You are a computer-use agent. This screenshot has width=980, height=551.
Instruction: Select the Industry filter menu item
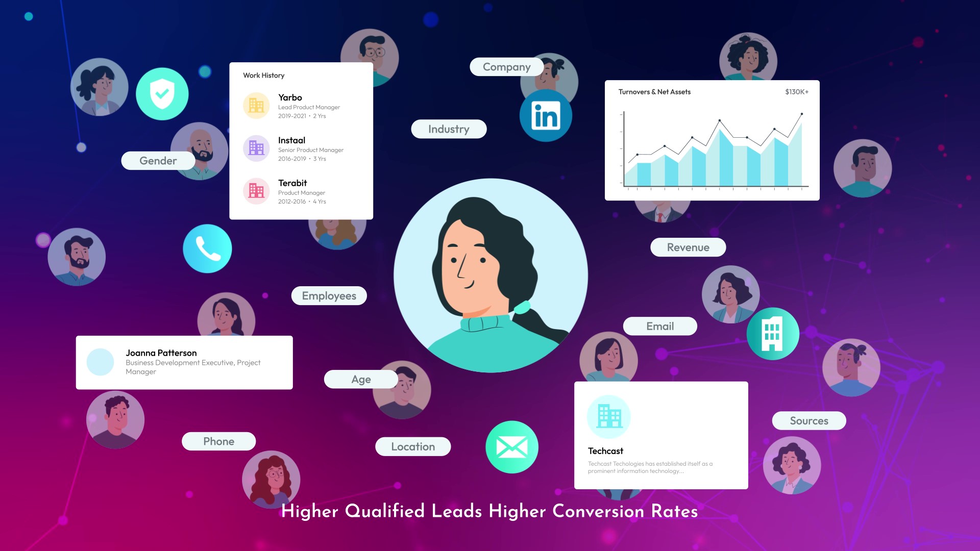[448, 129]
